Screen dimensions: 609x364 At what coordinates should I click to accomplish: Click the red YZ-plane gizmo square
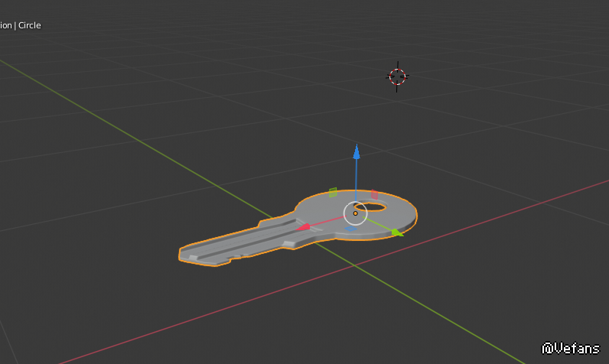click(374, 194)
